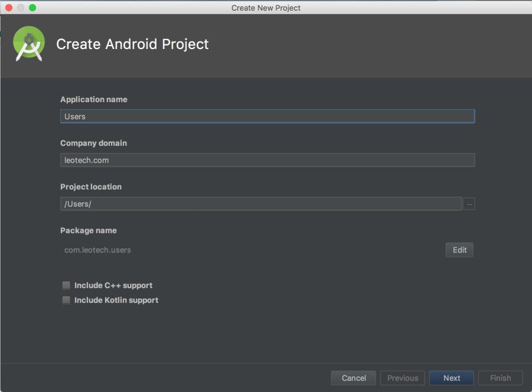Click the Finish button

coord(501,378)
